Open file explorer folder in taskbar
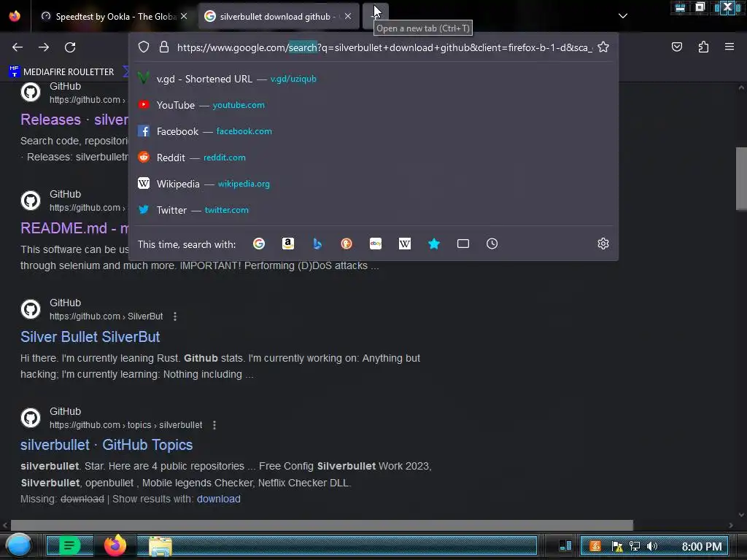The image size is (747, 560). pos(160,546)
